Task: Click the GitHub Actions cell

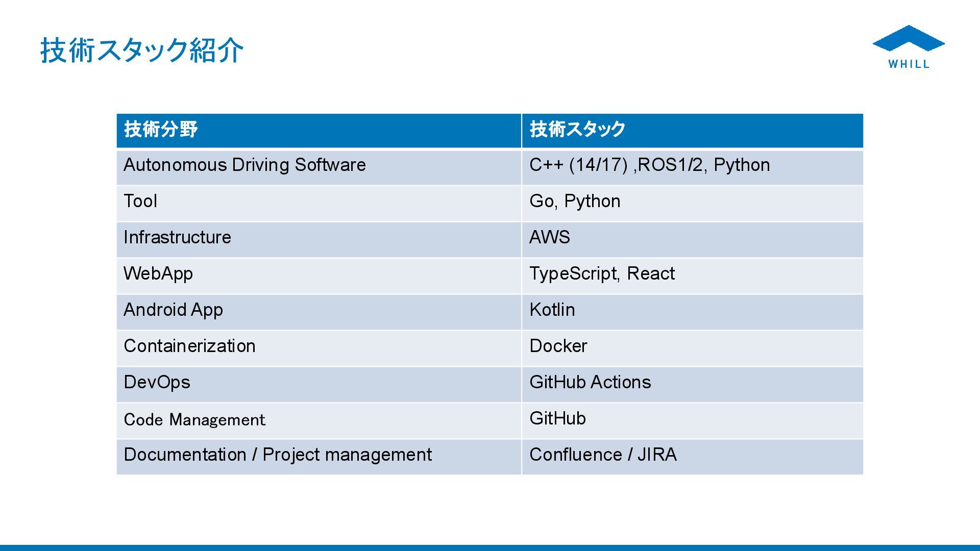Action: [x=590, y=383]
